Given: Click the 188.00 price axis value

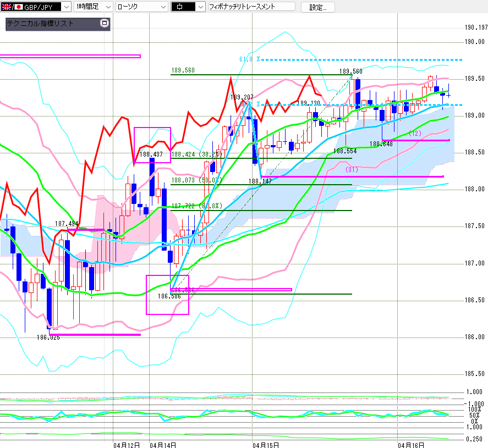Looking at the screenshot, I should (x=475, y=189).
